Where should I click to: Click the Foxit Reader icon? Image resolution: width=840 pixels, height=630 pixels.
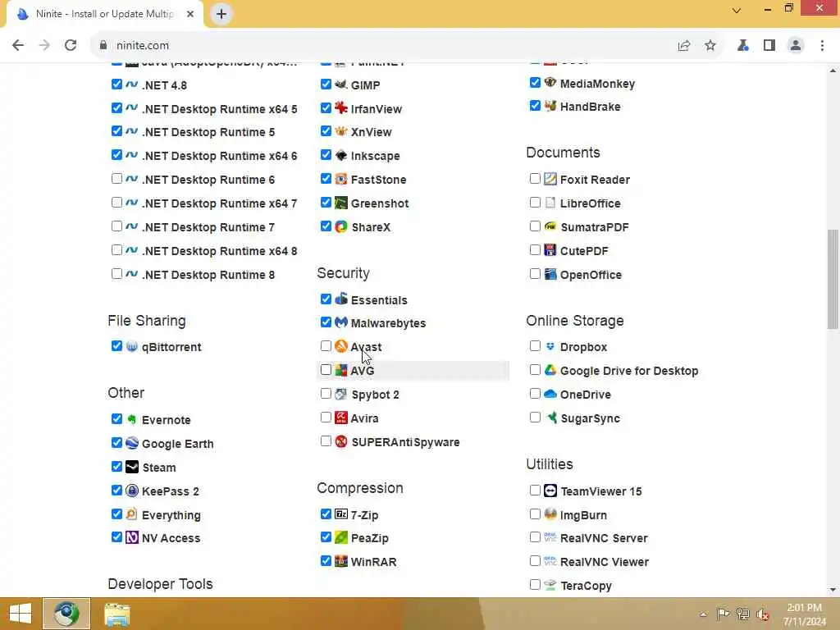click(550, 179)
